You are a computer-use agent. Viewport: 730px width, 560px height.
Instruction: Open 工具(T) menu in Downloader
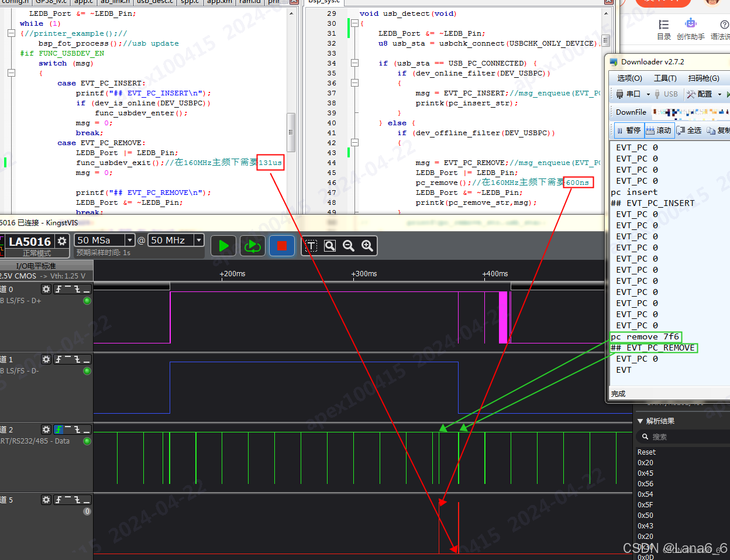pos(665,78)
